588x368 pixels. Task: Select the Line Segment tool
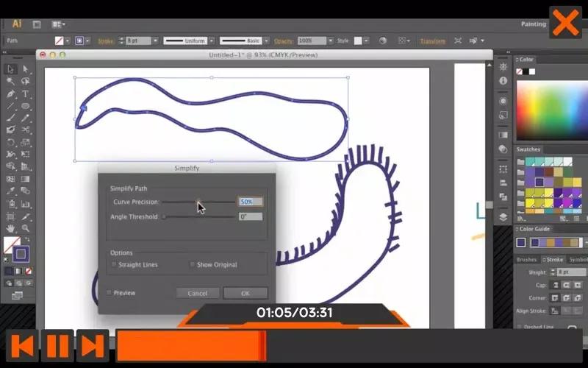coord(10,106)
